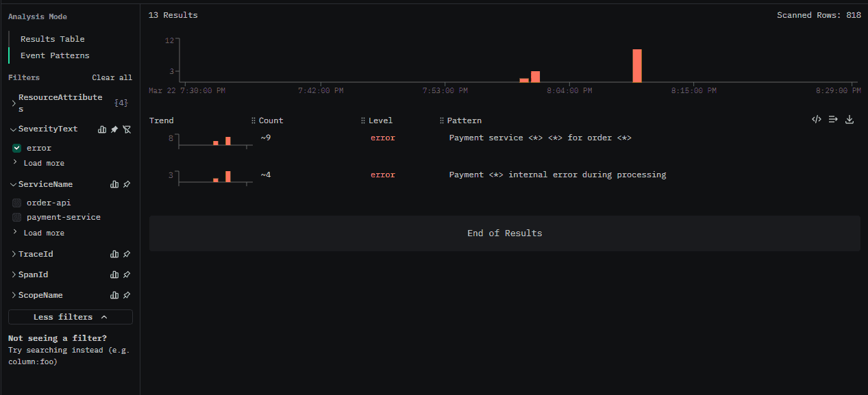Show distribution chart for SeverityText

point(102,129)
